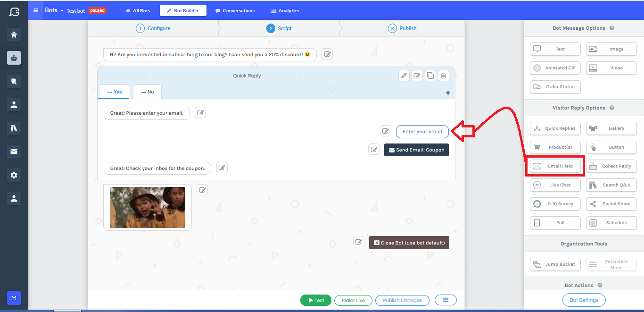Image resolution: width=644 pixels, height=312 pixels.
Task: Run the bot with the Test button
Action: 316,300
